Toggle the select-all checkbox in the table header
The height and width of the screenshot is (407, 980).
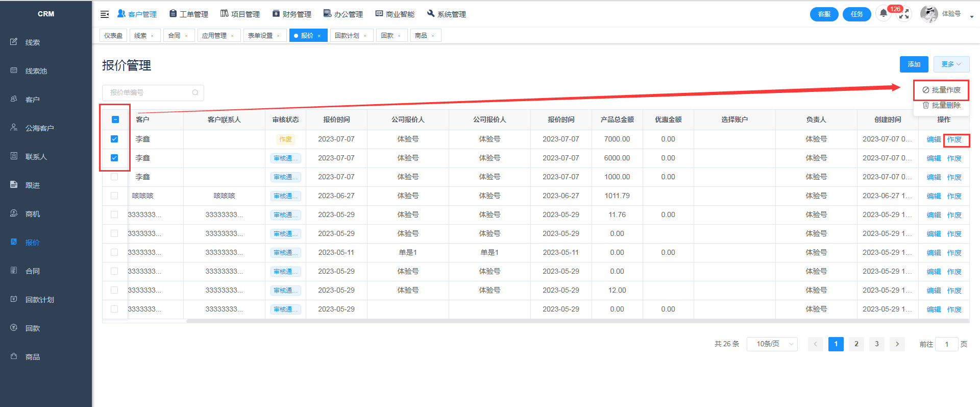(115, 119)
